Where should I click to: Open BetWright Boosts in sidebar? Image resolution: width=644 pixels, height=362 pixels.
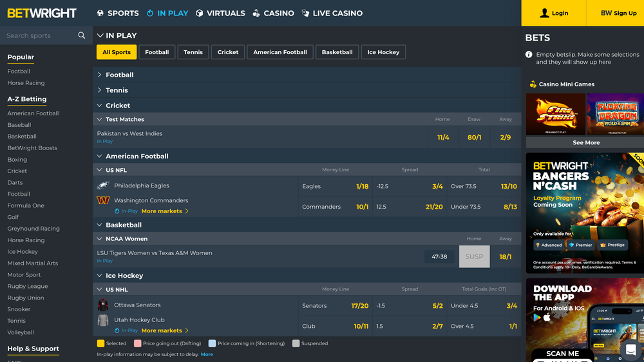tap(32, 148)
